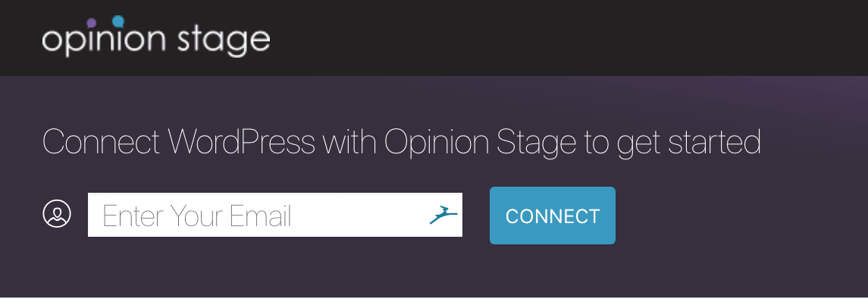This screenshot has width=868, height=299.
Task: Click the Dashlane autofill icon in email field
Action: [x=443, y=214]
